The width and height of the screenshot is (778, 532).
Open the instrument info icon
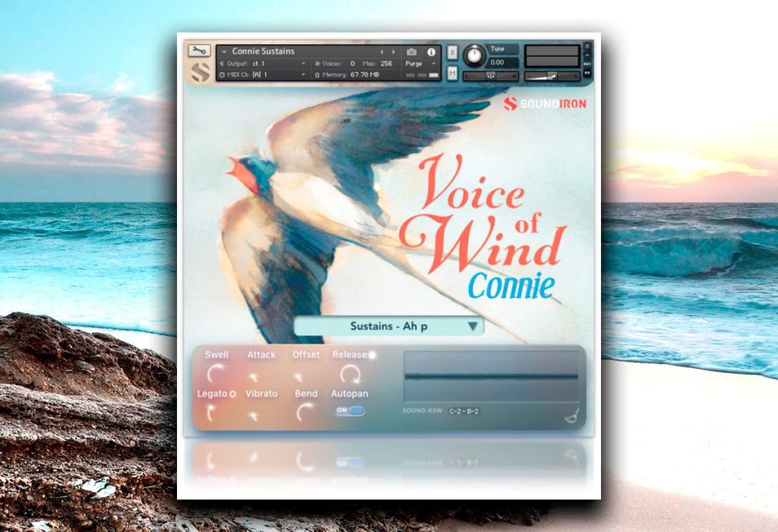pyautogui.click(x=432, y=52)
